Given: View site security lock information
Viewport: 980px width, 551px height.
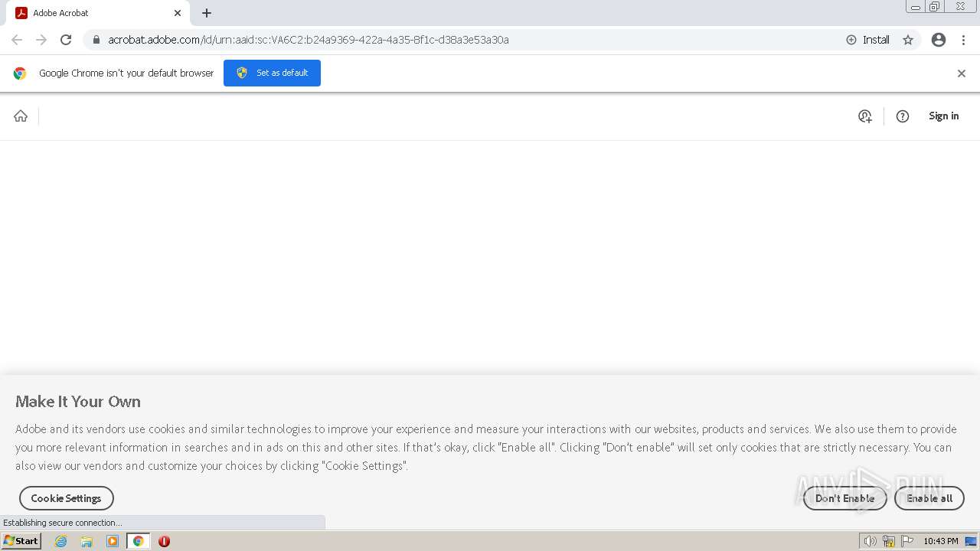Looking at the screenshot, I should point(96,40).
